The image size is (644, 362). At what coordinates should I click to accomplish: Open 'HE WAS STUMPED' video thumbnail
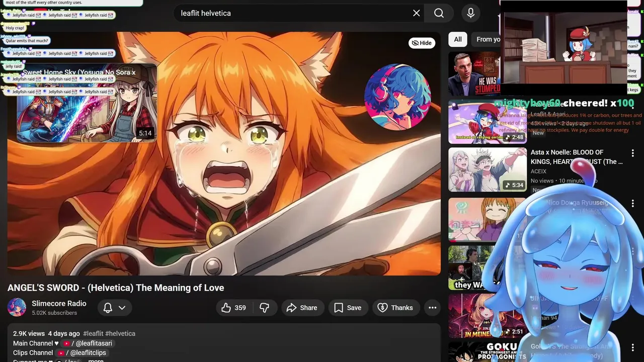(474, 74)
